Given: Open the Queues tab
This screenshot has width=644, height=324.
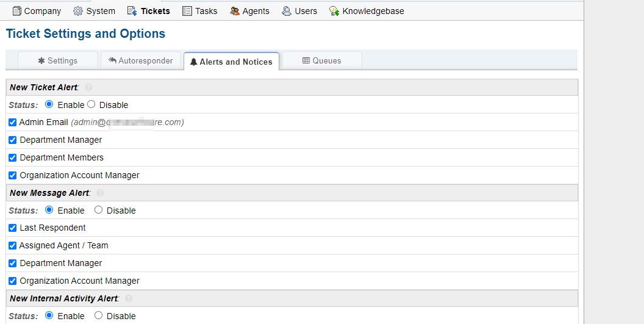Looking at the screenshot, I should pyautogui.click(x=322, y=61).
